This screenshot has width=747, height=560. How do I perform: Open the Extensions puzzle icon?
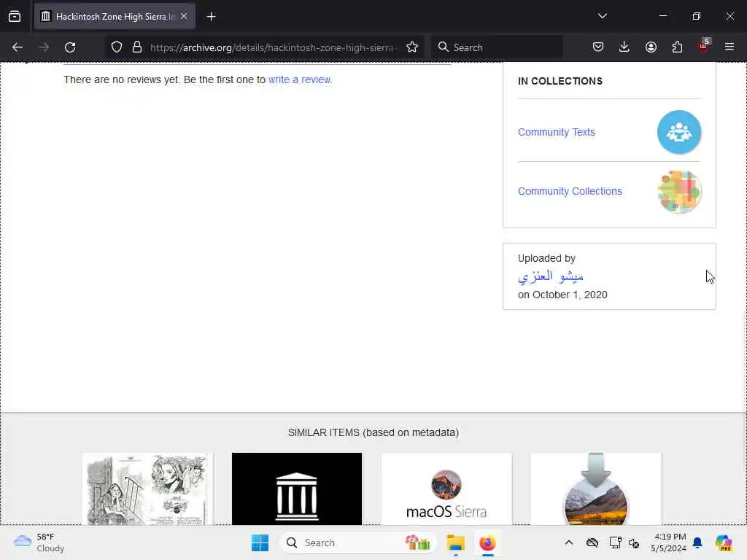pos(677,47)
